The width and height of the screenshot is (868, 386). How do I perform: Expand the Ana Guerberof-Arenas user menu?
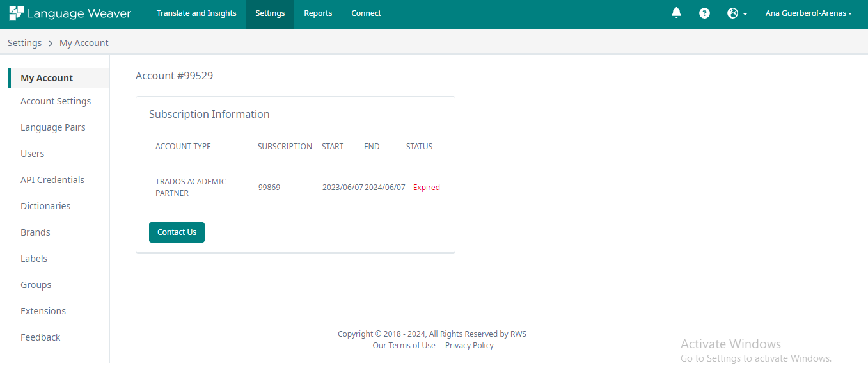[x=808, y=13]
